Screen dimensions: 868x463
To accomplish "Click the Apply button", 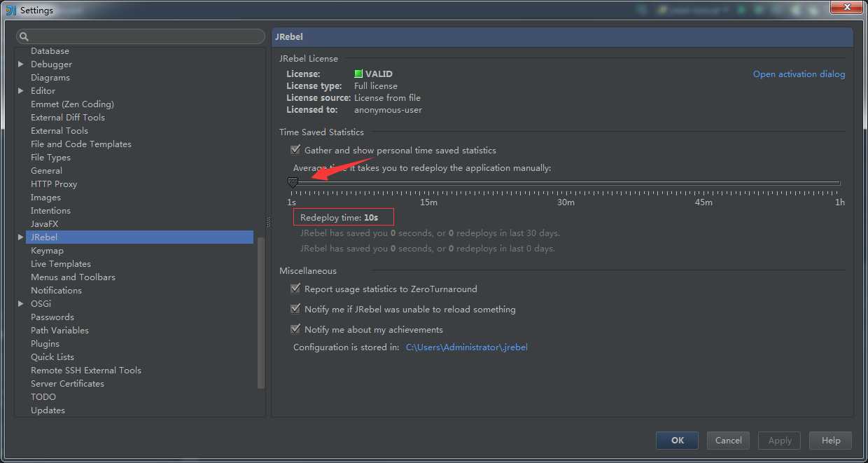I will point(780,440).
